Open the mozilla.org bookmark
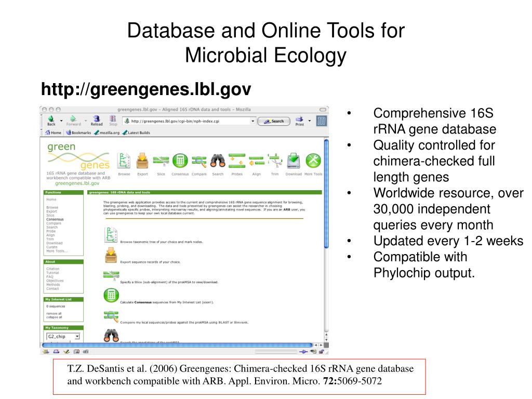532x399 pixels. point(107,132)
